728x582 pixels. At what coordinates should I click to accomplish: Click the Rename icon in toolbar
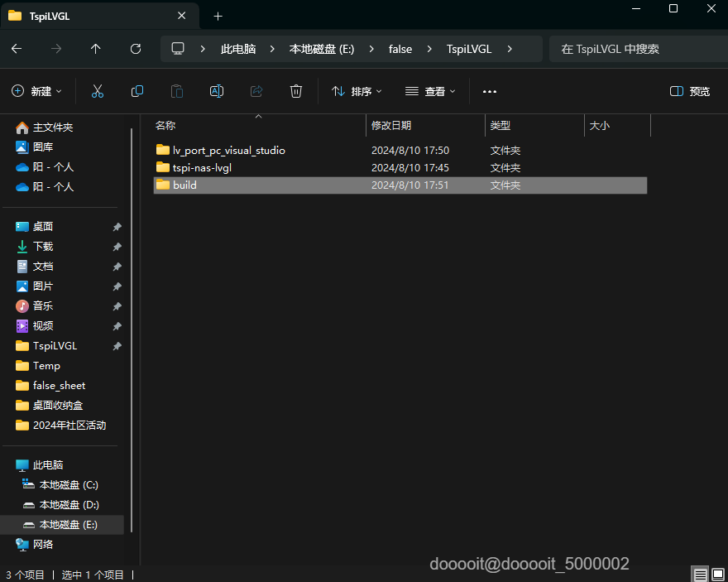(217, 91)
